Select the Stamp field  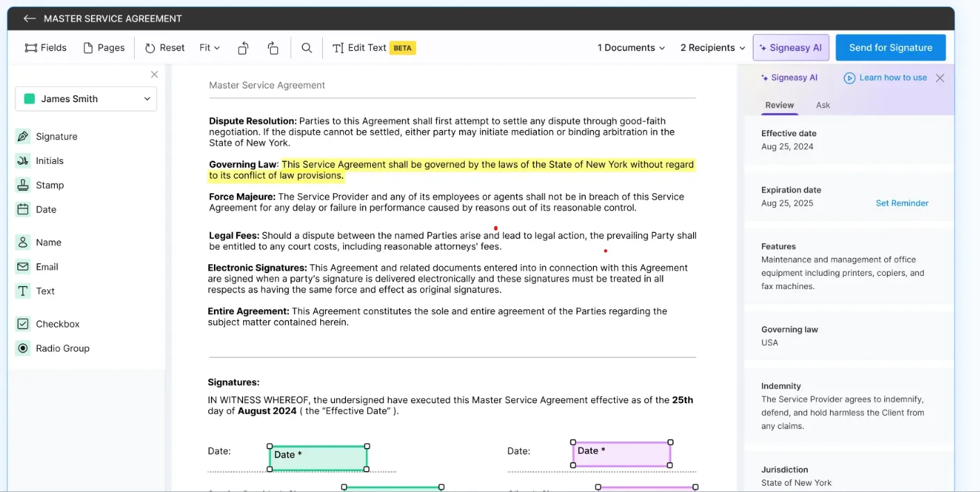click(x=40, y=185)
